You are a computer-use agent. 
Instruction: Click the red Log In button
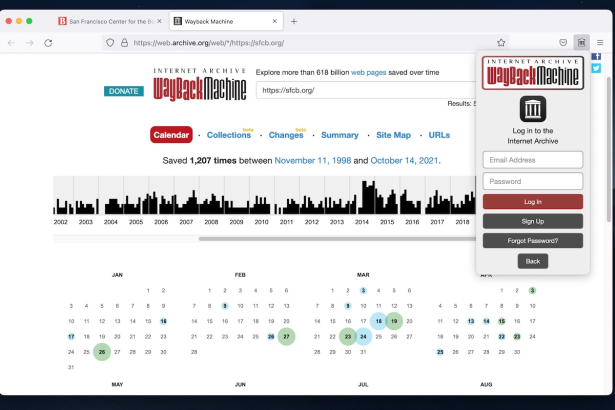pos(533,202)
